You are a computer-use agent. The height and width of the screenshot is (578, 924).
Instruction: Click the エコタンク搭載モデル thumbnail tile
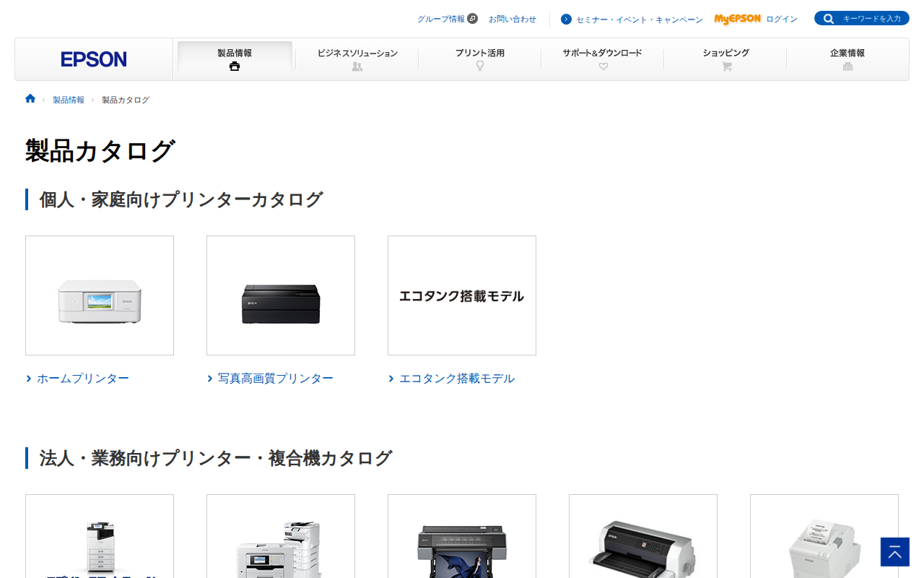[x=462, y=296]
